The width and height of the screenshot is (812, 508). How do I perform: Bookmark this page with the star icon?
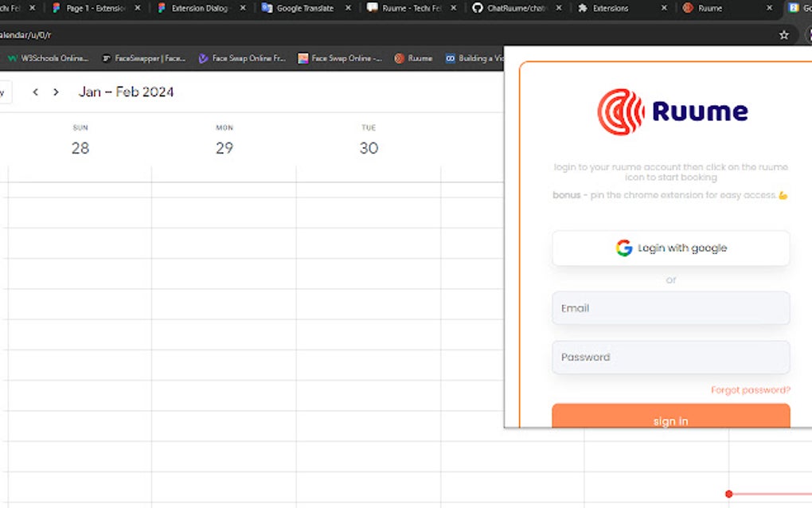[x=783, y=35]
